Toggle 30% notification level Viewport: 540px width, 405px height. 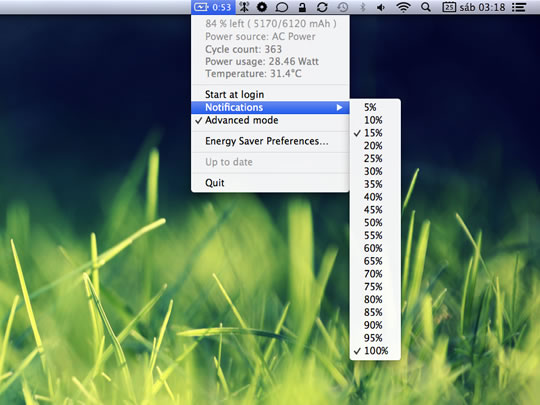point(375,171)
